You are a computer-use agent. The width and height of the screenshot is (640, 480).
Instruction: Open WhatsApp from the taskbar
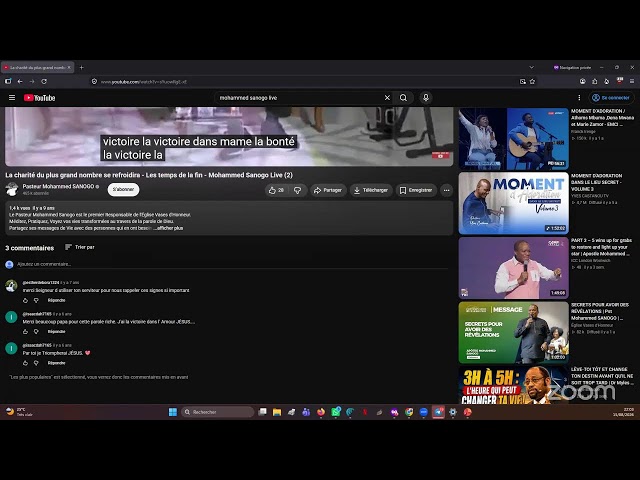(x=336, y=412)
